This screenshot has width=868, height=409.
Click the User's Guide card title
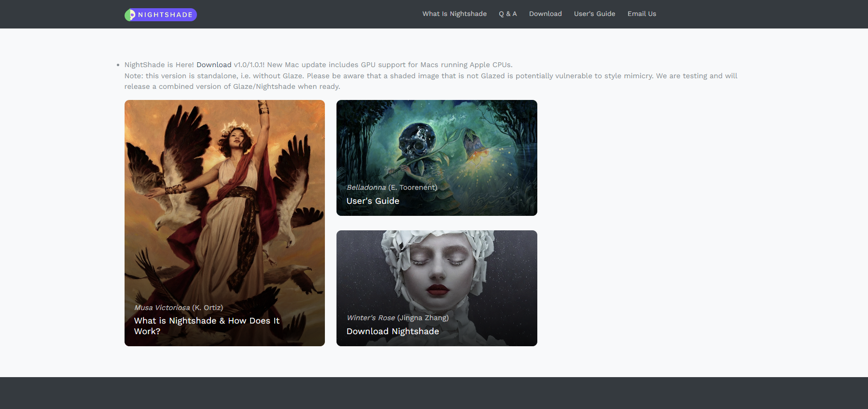tap(373, 201)
